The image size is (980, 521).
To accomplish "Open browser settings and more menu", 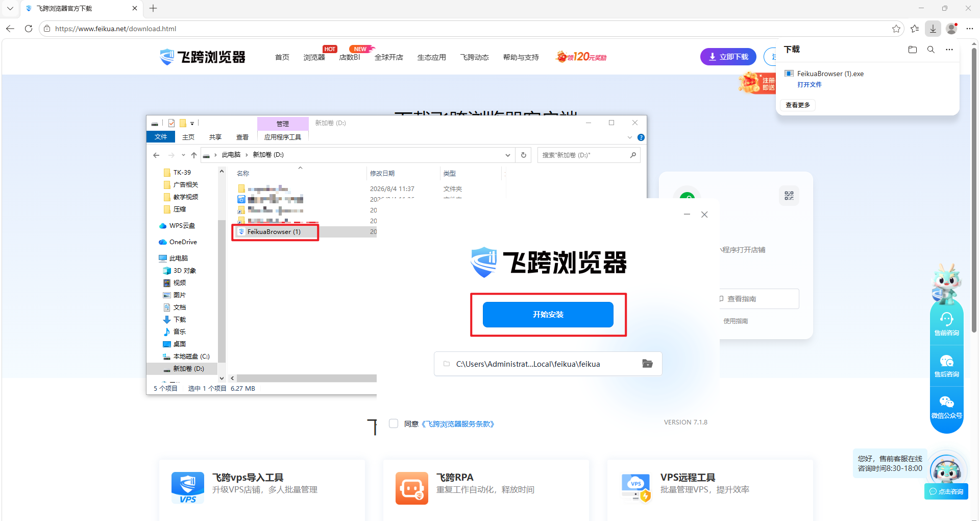I will [970, 29].
